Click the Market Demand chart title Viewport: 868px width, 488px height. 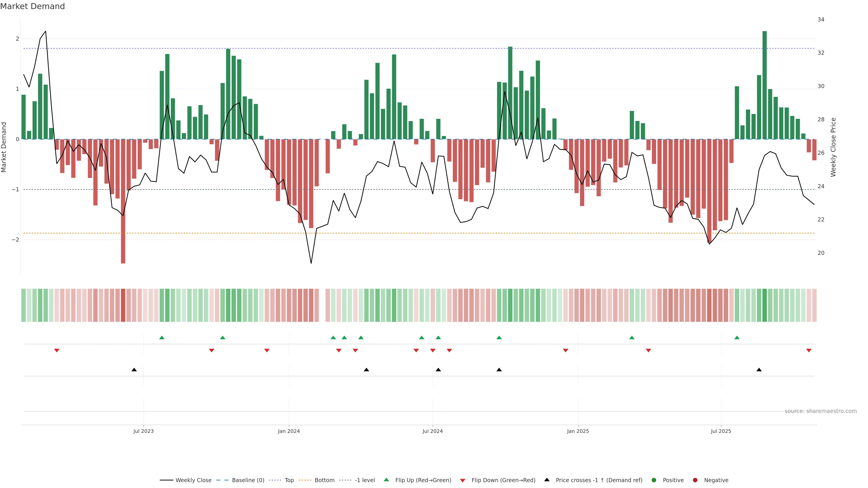pos(32,6)
